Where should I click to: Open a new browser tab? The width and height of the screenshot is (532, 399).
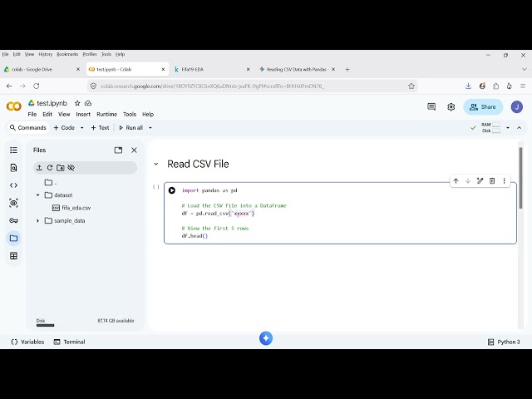click(347, 69)
